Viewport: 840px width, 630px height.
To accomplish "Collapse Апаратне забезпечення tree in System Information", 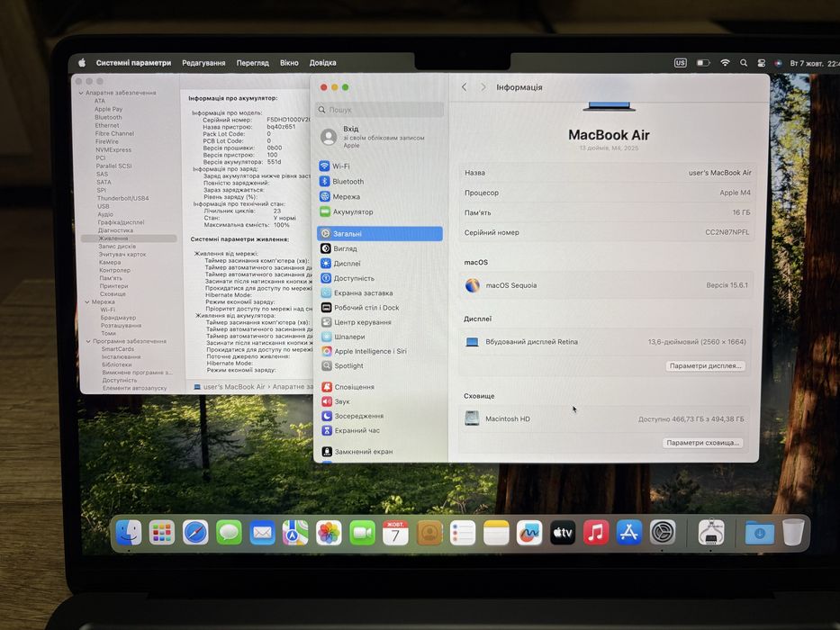I will [81, 93].
